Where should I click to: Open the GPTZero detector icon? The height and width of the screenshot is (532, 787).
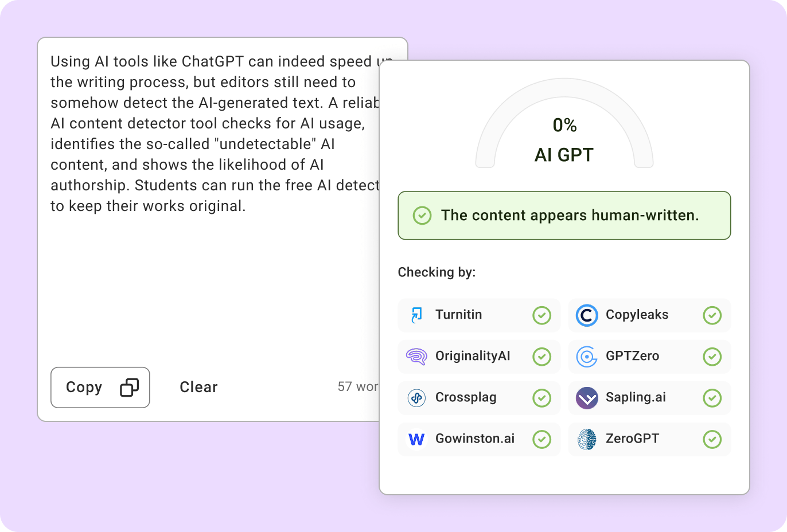pyautogui.click(x=587, y=356)
